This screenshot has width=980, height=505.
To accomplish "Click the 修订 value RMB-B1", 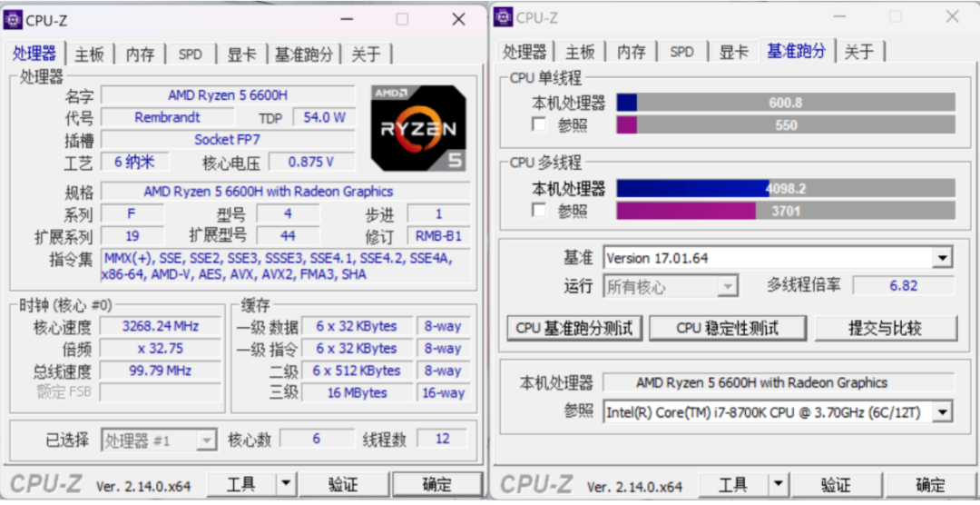I will tap(438, 236).
